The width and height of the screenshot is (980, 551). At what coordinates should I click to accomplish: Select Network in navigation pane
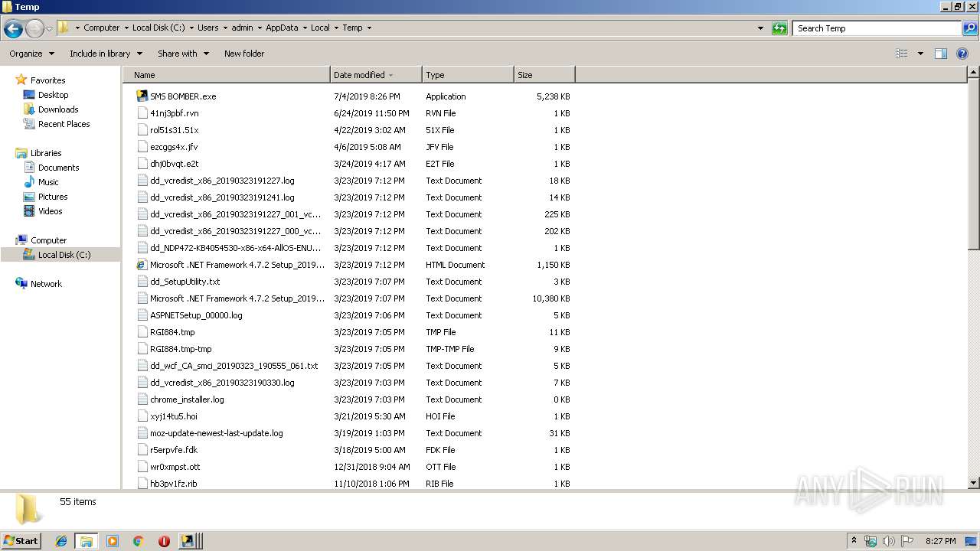pyautogui.click(x=46, y=284)
